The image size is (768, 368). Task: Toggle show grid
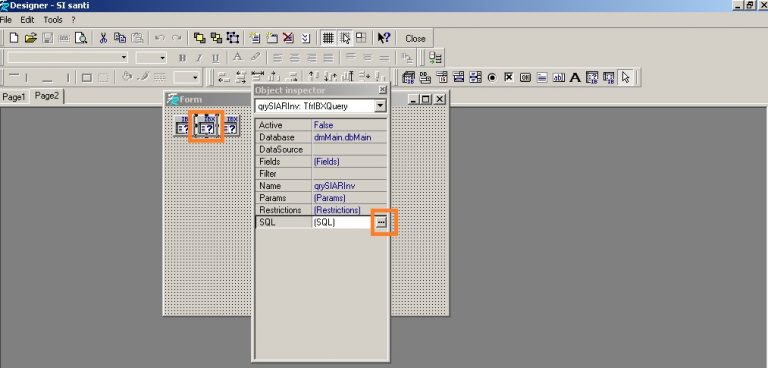tap(328, 38)
